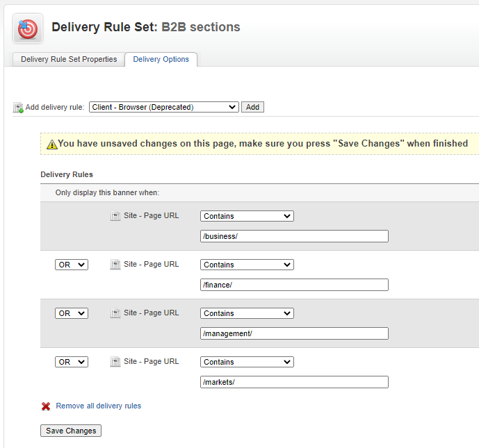
Task: Click the add delivery rule icon
Action: coord(18,108)
